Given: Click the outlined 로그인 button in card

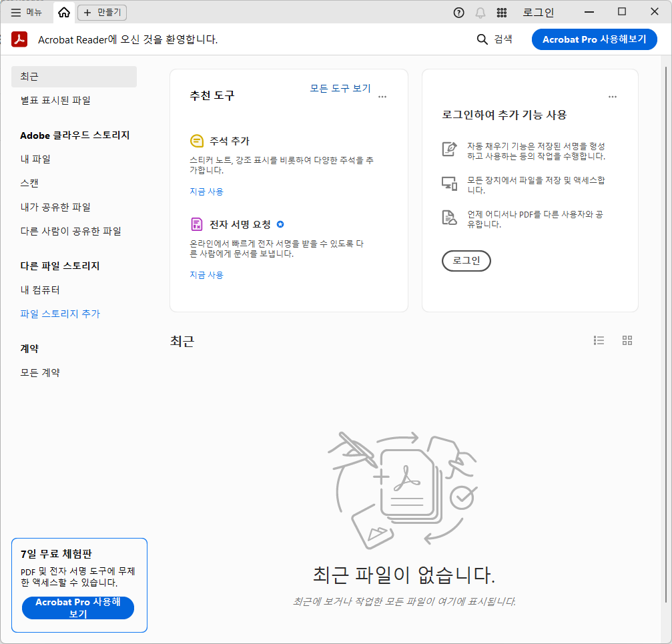Looking at the screenshot, I should coord(466,261).
